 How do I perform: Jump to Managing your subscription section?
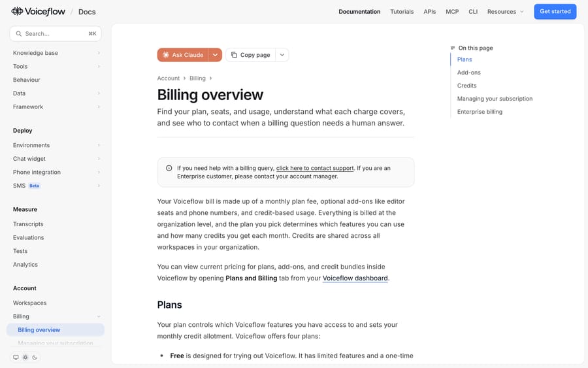pos(495,99)
